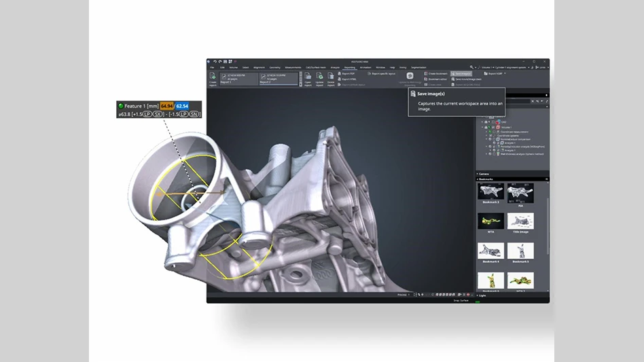Toggle the CAD checkbox in scene tree
Viewport: 644px width, 362px height.
[493, 123]
